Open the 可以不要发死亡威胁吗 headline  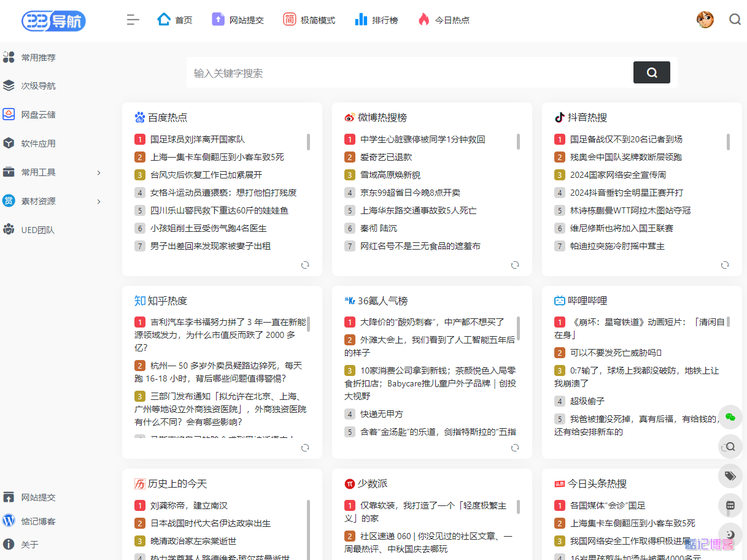tap(616, 353)
